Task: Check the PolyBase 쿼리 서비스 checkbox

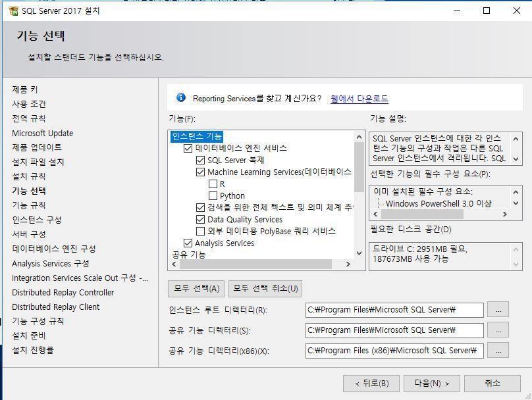Action: click(200, 231)
